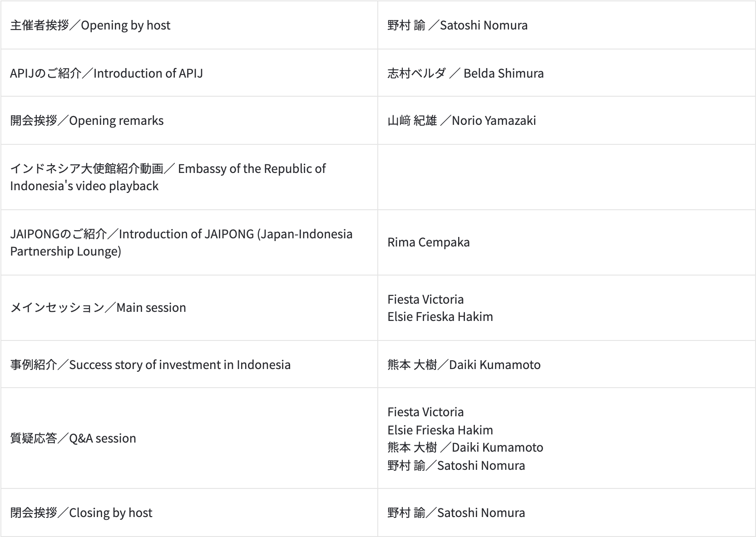Select Fiesta Victoria in the Main session row
756x537 pixels.
[x=425, y=300]
